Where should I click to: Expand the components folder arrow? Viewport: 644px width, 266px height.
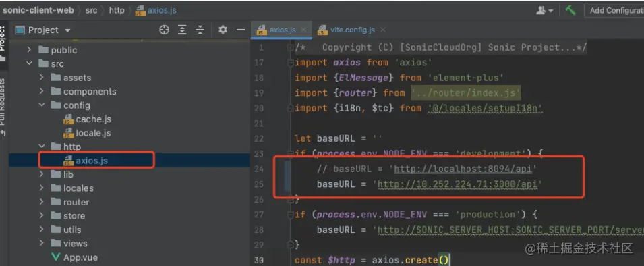[42, 91]
